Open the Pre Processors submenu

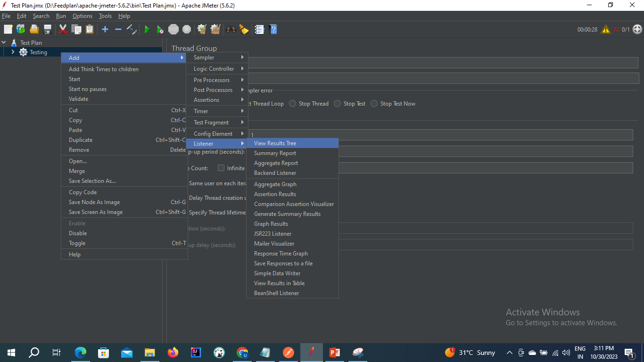pyautogui.click(x=217, y=80)
